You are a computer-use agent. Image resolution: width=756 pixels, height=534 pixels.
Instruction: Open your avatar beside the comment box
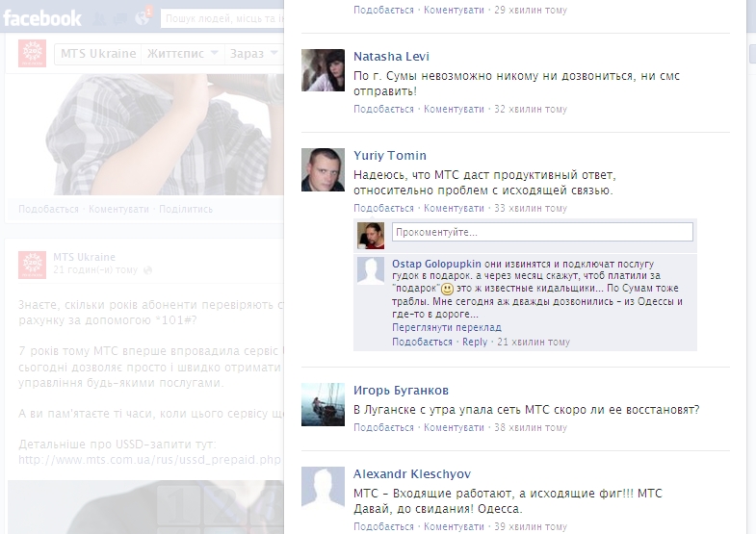coord(371,236)
